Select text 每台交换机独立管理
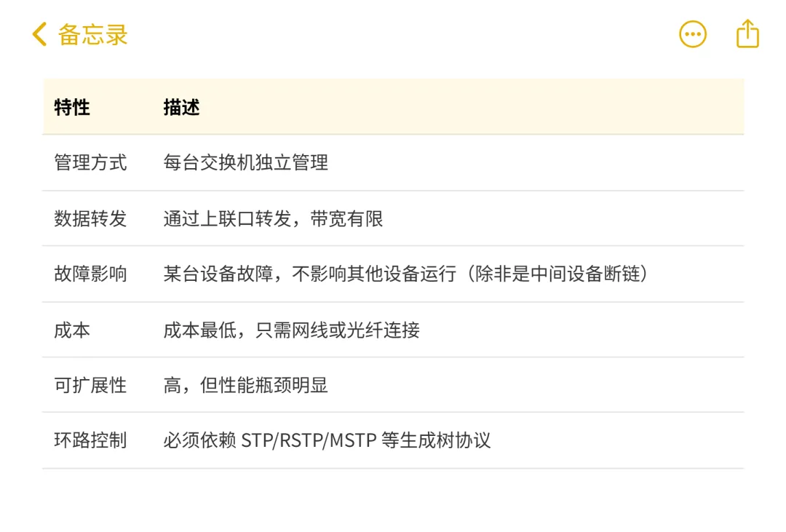The image size is (786, 532). tap(245, 163)
